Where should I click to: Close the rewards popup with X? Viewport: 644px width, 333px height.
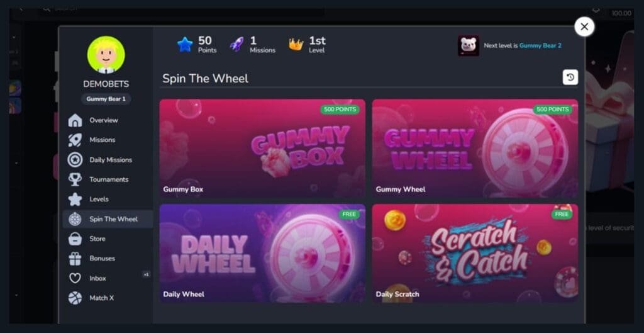(x=584, y=26)
